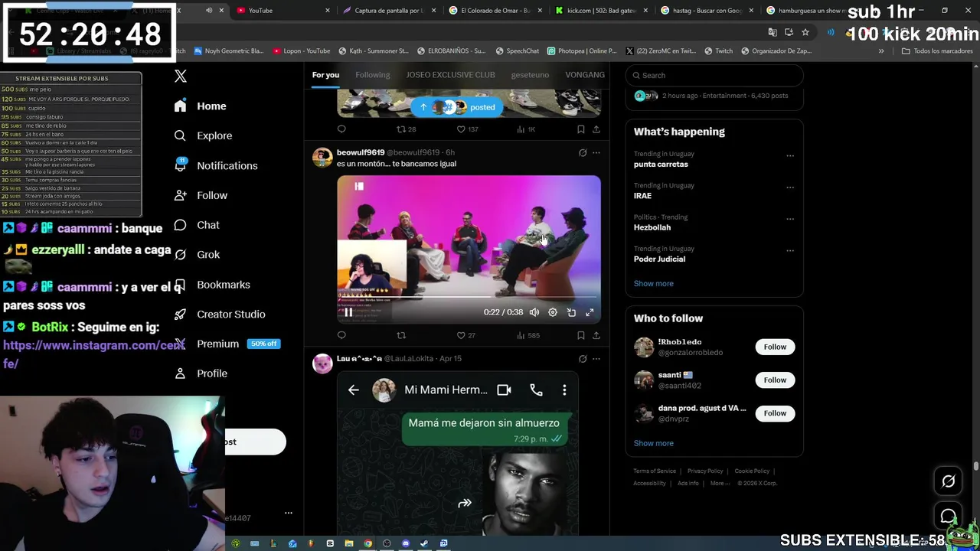Follow saanti account
Screen dimensions: 980x551
pos(775,380)
